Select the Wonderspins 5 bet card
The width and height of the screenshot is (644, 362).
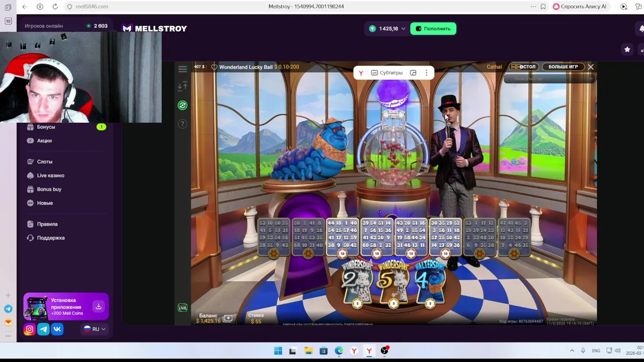click(x=393, y=283)
